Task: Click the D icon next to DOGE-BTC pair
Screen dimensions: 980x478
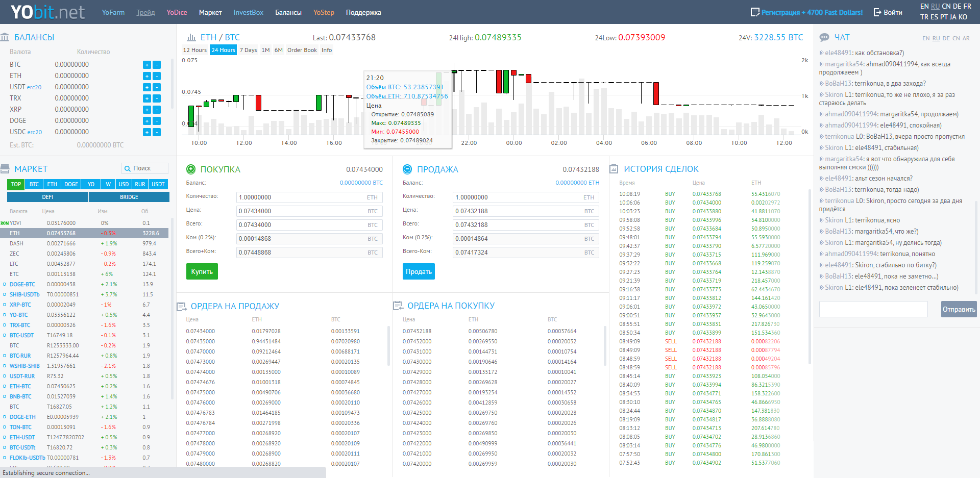Action: [x=6, y=284]
